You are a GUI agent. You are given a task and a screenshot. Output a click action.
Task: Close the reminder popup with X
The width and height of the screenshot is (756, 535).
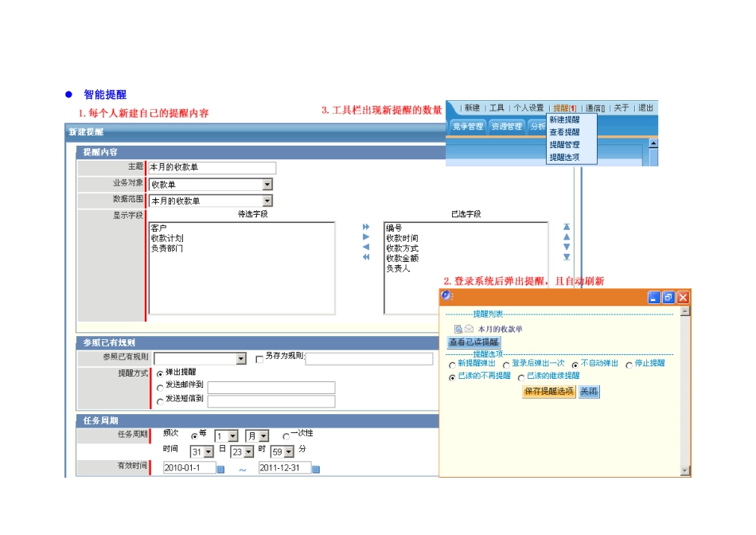click(683, 298)
